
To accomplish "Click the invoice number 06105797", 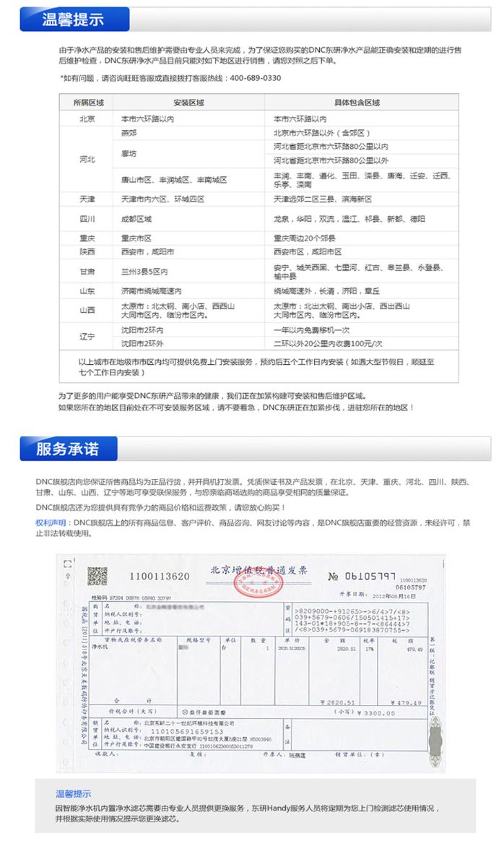I will pyautogui.click(x=370, y=576).
